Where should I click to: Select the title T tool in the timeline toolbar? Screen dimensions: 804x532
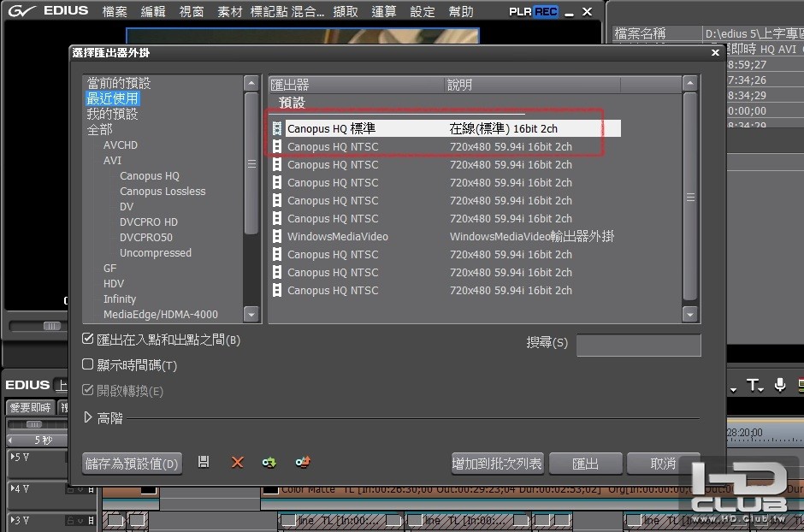tap(752, 385)
